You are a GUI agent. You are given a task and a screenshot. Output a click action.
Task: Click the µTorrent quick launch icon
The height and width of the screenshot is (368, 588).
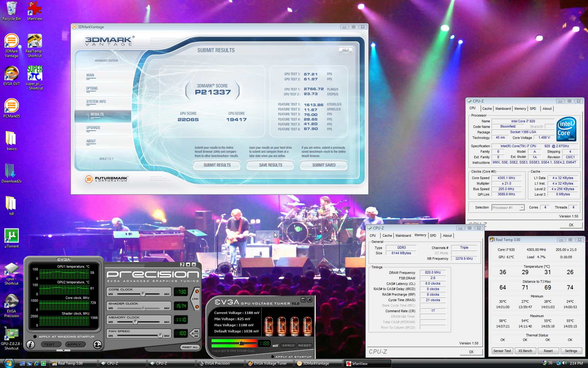click(43, 363)
